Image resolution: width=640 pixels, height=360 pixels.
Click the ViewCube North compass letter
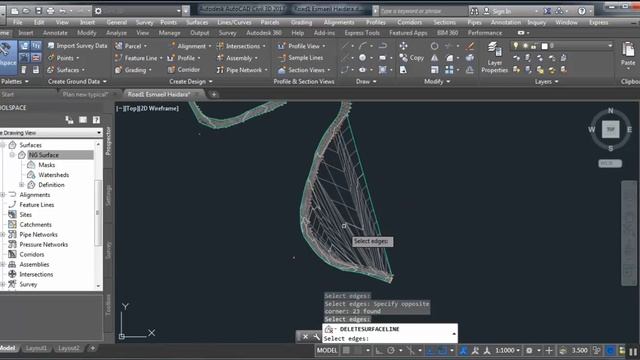[x=611, y=111]
